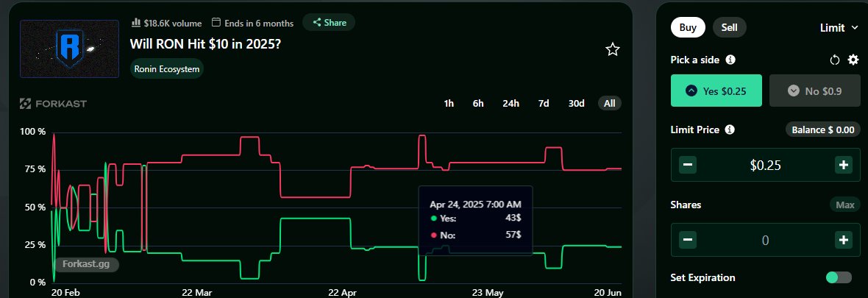Image resolution: width=868 pixels, height=298 pixels.
Task: Click the $0.25 limit price field
Action: pos(766,165)
